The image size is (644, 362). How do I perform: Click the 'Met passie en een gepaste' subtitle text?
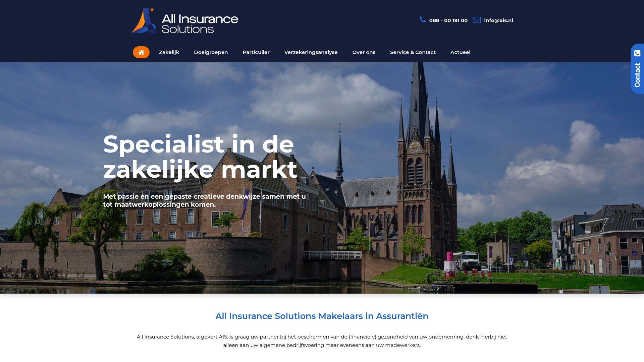pyautogui.click(x=204, y=200)
